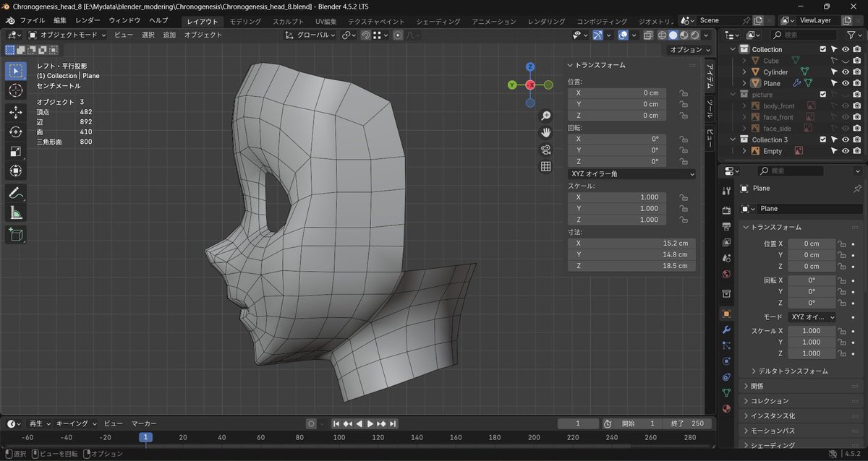
Task: Click the viewport zoom magnifier icon
Action: (546, 116)
